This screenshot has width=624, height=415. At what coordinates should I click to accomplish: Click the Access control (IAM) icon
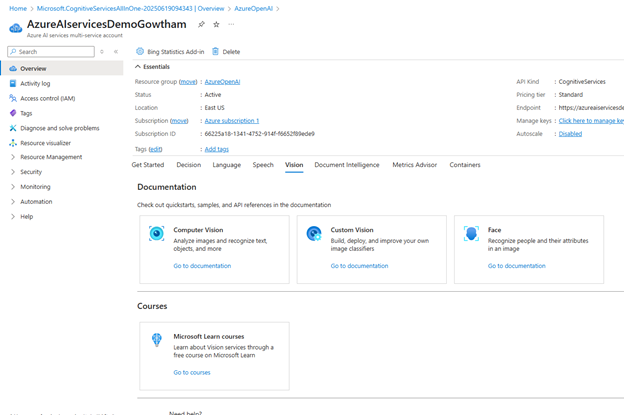tap(13, 98)
